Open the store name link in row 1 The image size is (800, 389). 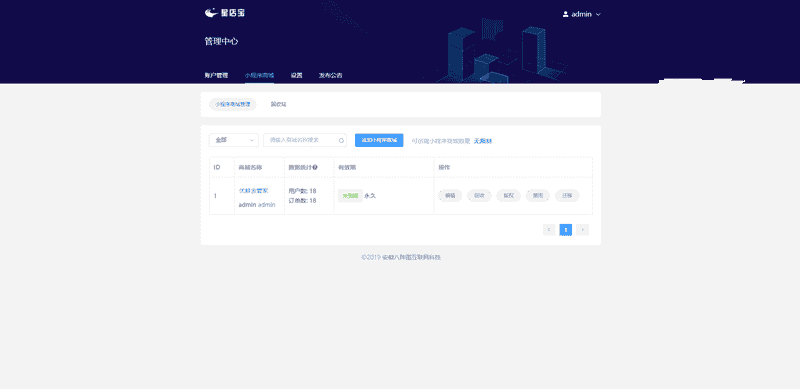(254, 190)
